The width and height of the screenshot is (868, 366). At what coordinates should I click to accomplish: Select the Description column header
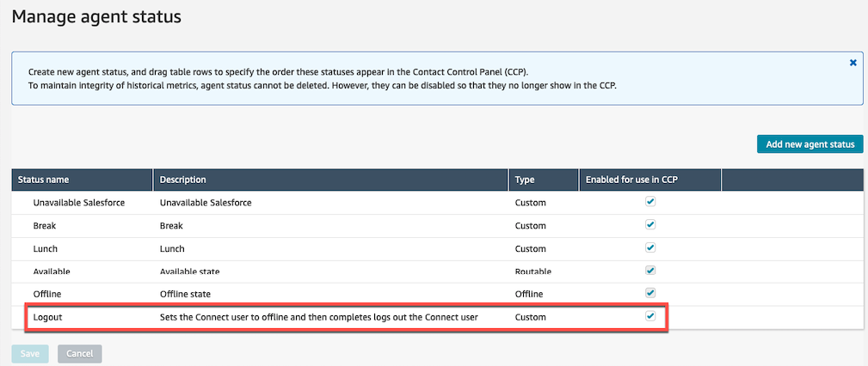click(331, 180)
